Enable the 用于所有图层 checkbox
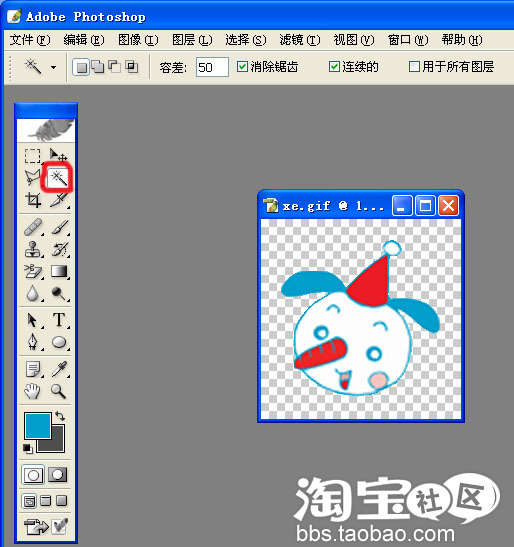This screenshot has height=547, width=514. tap(414, 66)
